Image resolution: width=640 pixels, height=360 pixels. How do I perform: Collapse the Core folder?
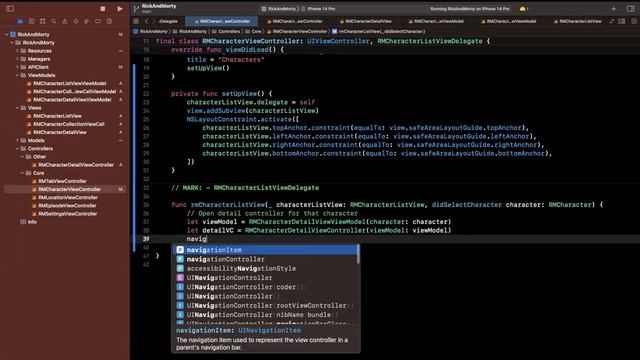pyautogui.click(x=22, y=173)
